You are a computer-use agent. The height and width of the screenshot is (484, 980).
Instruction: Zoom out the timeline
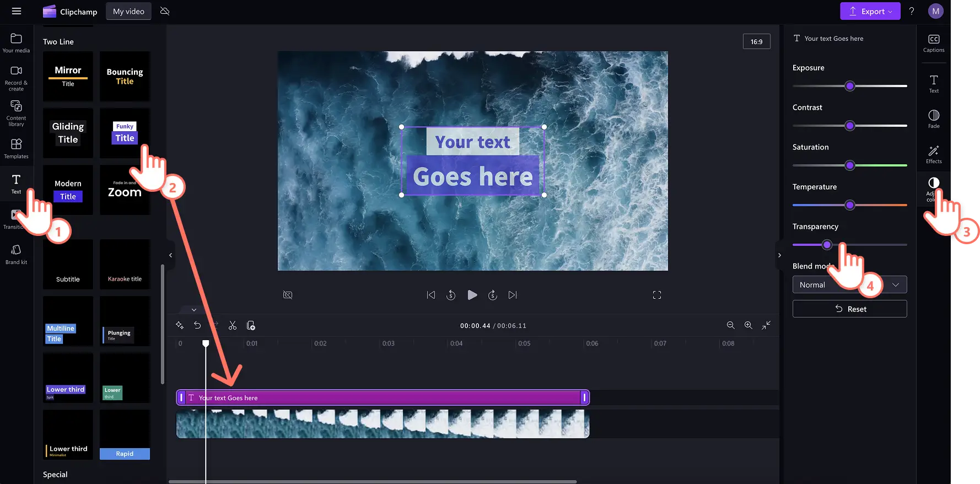pyautogui.click(x=731, y=325)
